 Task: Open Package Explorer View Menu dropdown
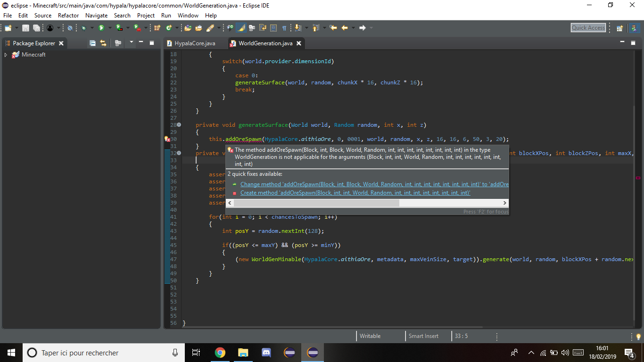click(x=132, y=42)
